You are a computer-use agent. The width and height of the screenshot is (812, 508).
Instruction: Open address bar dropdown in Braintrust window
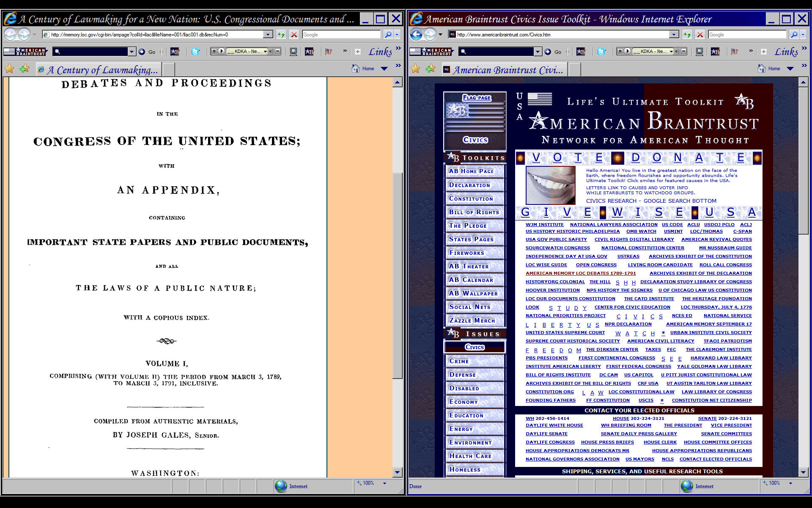674,34
